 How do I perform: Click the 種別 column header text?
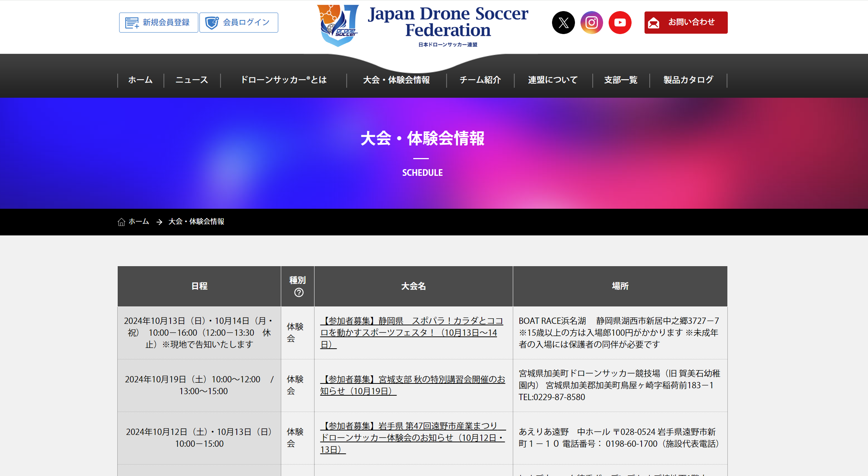pyautogui.click(x=297, y=280)
